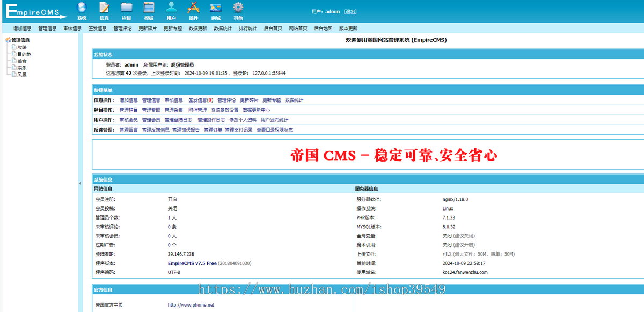Open the 攻略 tree item

coord(22,47)
